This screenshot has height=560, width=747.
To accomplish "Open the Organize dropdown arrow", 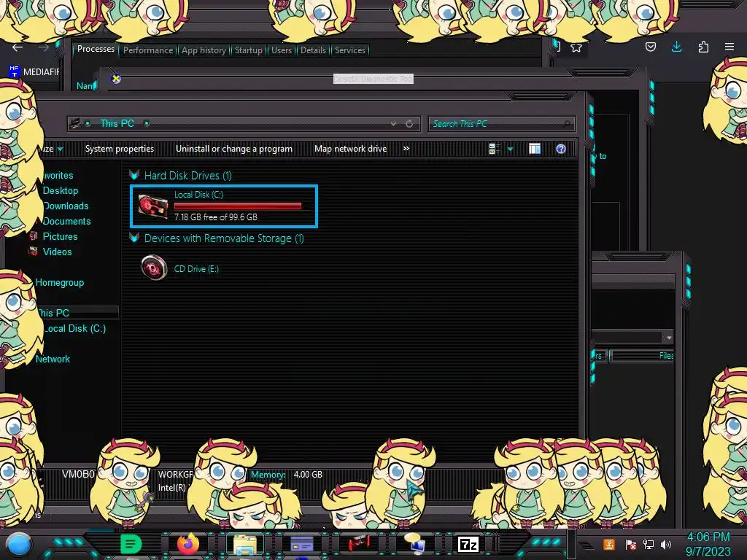I will [60, 149].
